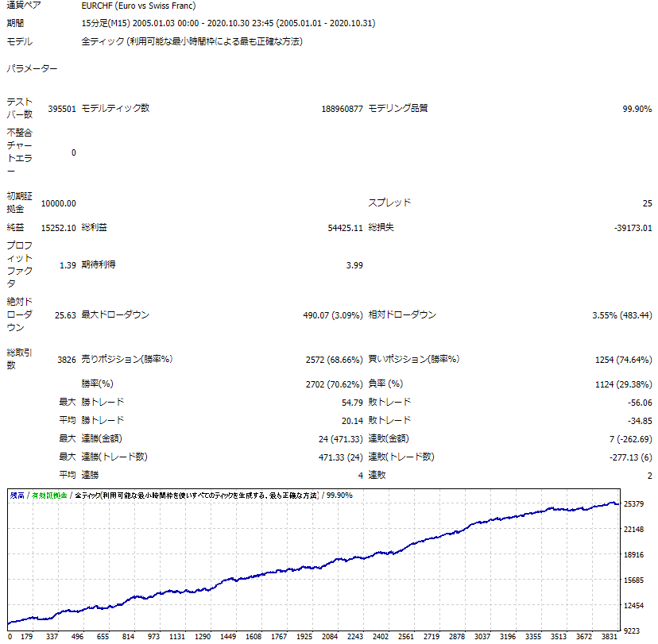Click the '期待利得' label
The image size is (658, 644).
(99, 264)
